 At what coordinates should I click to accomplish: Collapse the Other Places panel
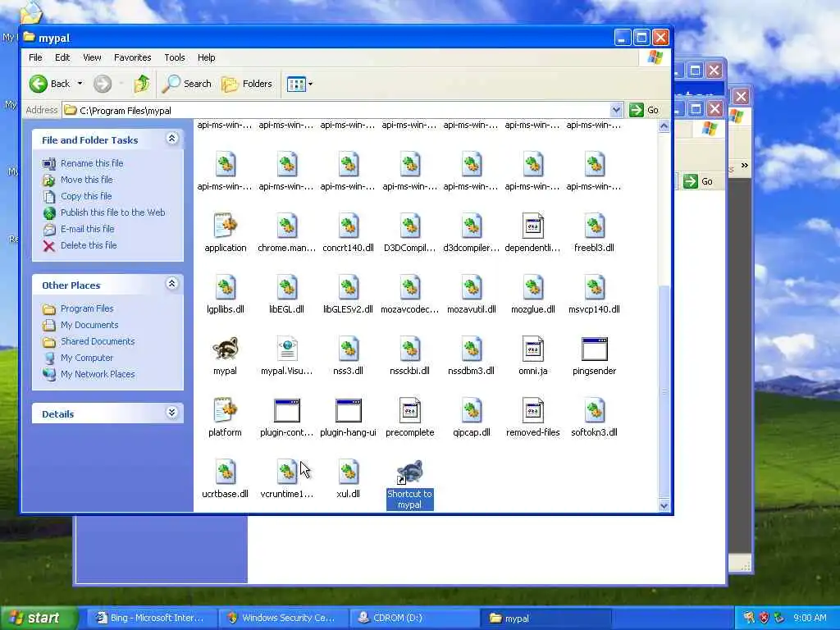point(172,284)
